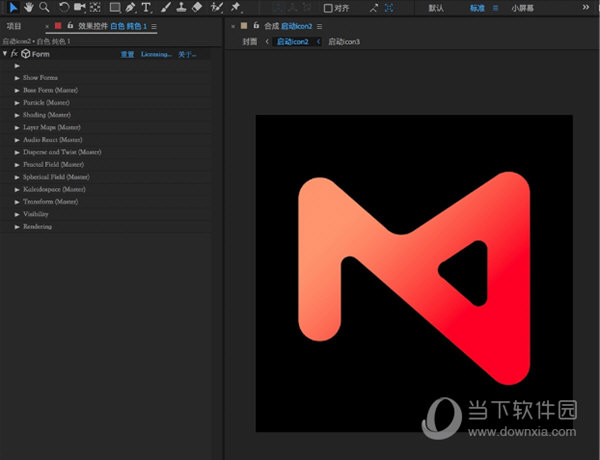600x460 pixels.
Task: Toggle the lock icon on 合成 panel
Action: (x=256, y=26)
